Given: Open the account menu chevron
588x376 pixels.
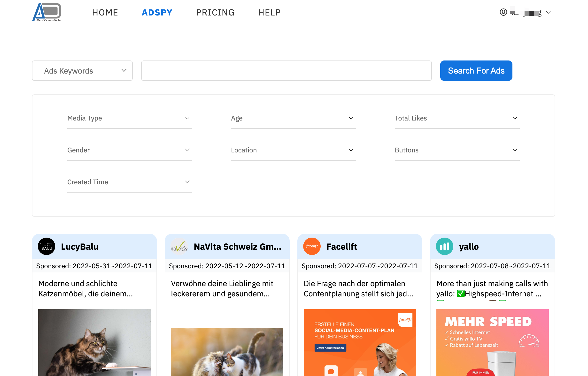Looking at the screenshot, I should coord(548,12).
